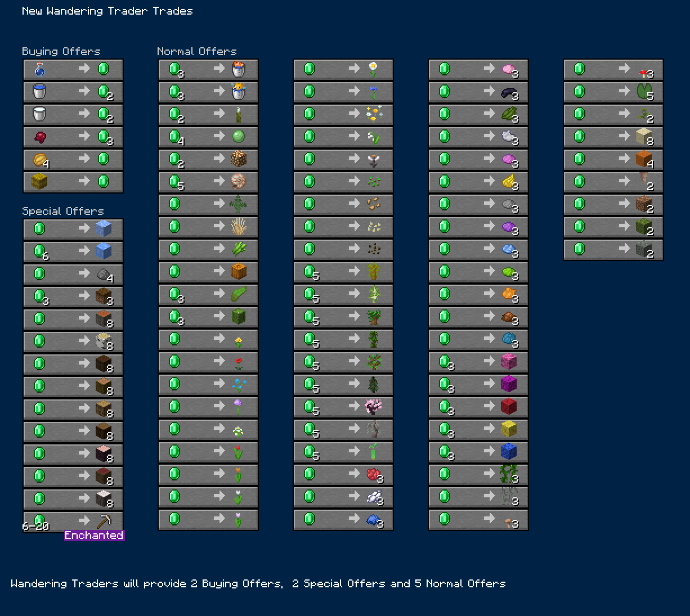Image resolution: width=690 pixels, height=616 pixels.
Task: Select the pink-topped cherry log icon
Action: [x=104, y=454]
